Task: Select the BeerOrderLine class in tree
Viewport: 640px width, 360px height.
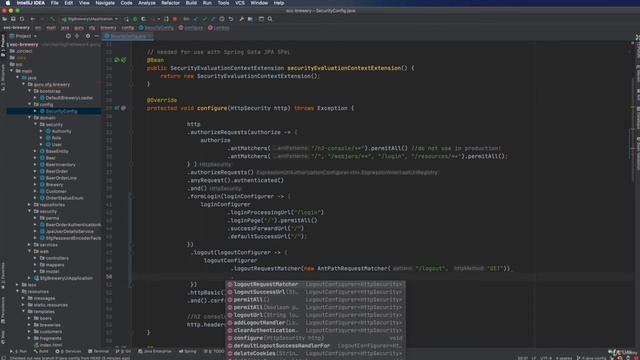Action: pyautogui.click(x=61, y=178)
